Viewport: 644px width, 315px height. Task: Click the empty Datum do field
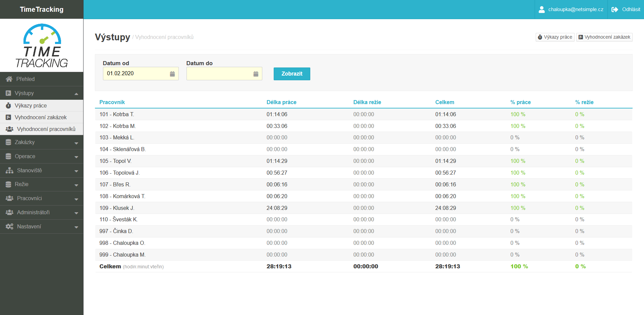click(x=224, y=74)
